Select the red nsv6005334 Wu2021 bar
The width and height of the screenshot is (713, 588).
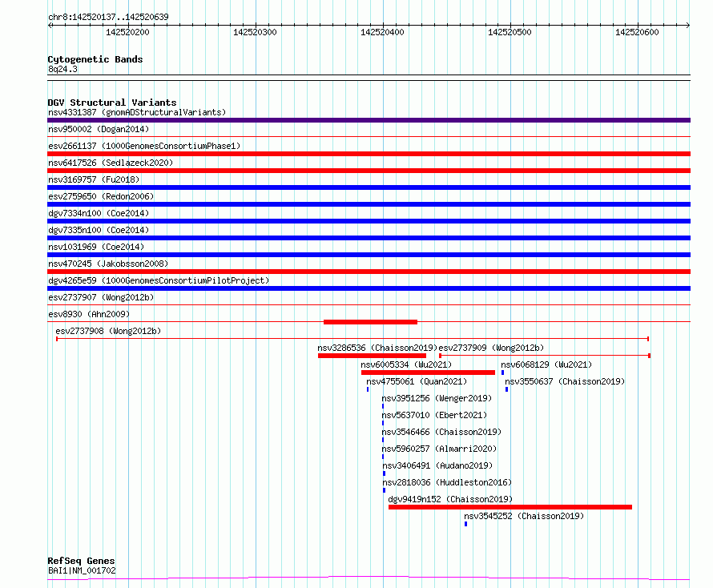[428, 373]
